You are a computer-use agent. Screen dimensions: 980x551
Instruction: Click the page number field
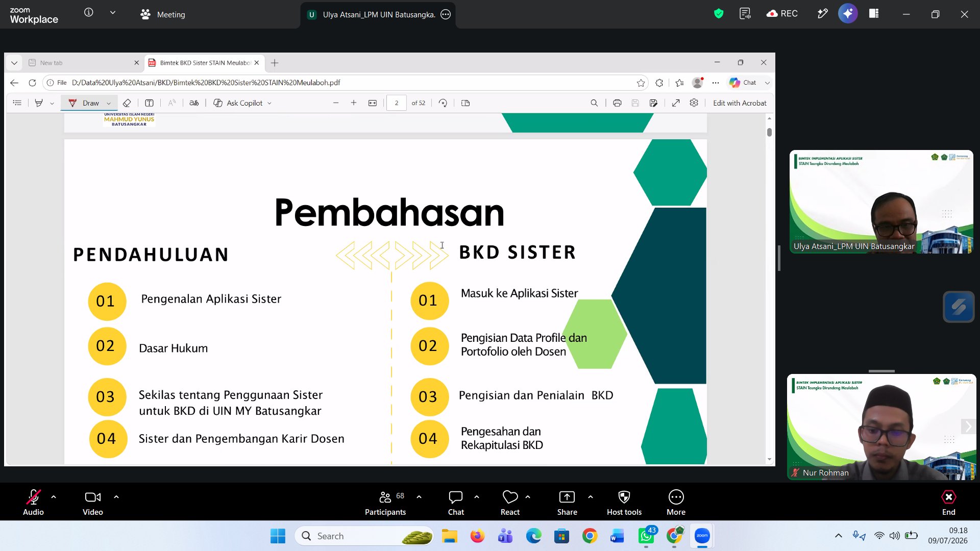[x=397, y=103]
